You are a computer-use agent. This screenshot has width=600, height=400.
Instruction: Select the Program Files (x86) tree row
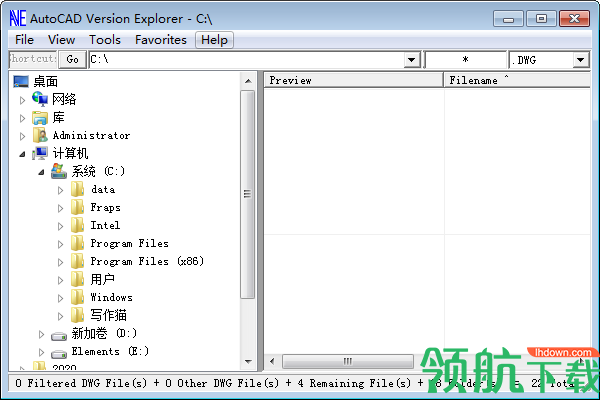(147, 261)
